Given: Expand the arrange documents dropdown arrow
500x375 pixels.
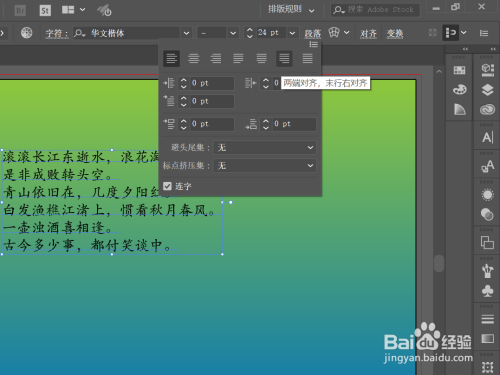Looking at the screenshot, I should pyautogui.click(x=83, y=10).
